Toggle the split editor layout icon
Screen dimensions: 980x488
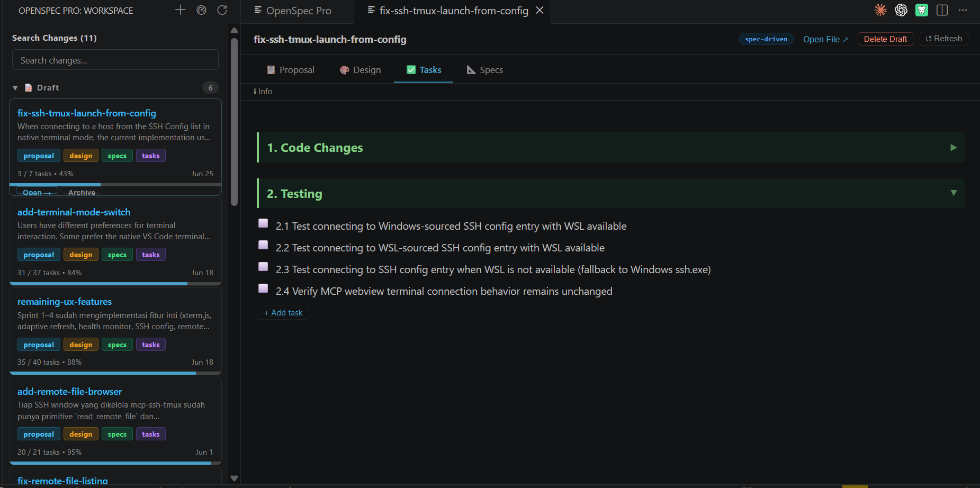[942, 10]
